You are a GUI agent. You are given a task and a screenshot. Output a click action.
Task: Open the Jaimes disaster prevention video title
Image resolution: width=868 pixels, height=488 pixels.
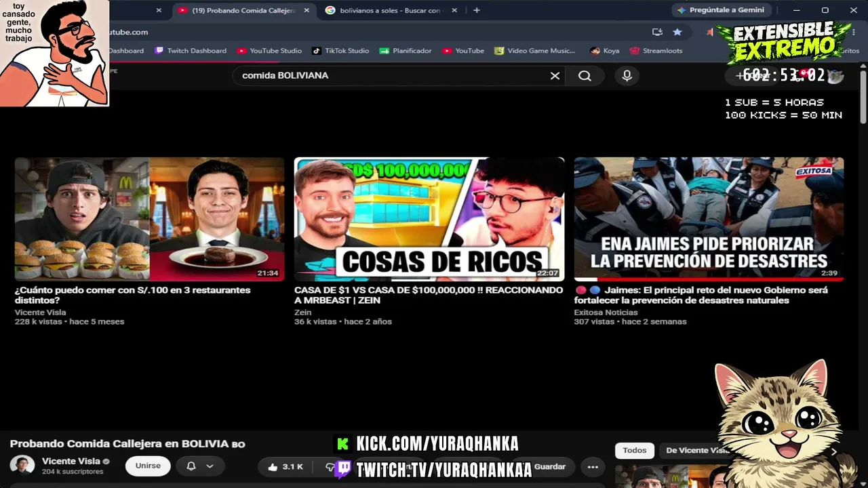click(701, 295)
